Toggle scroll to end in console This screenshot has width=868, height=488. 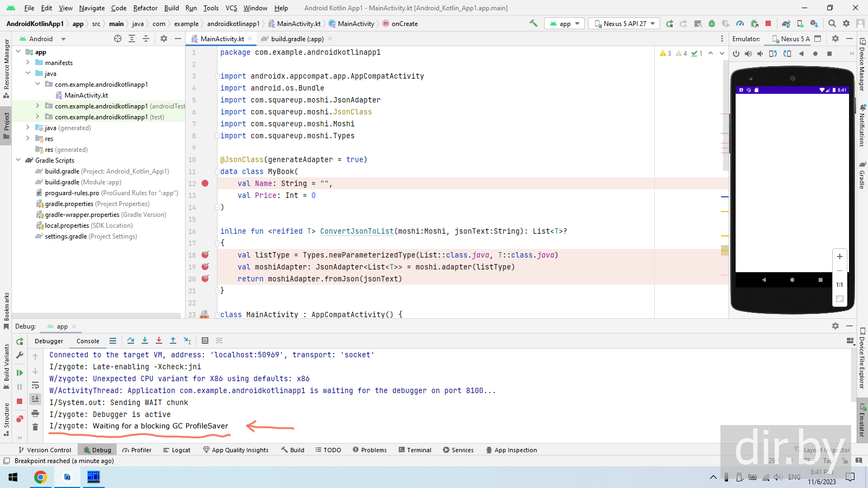tap(35, 399)
